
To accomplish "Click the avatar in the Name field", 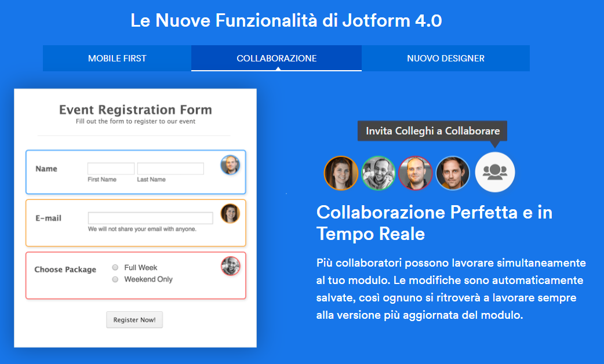I will (230, 165).
